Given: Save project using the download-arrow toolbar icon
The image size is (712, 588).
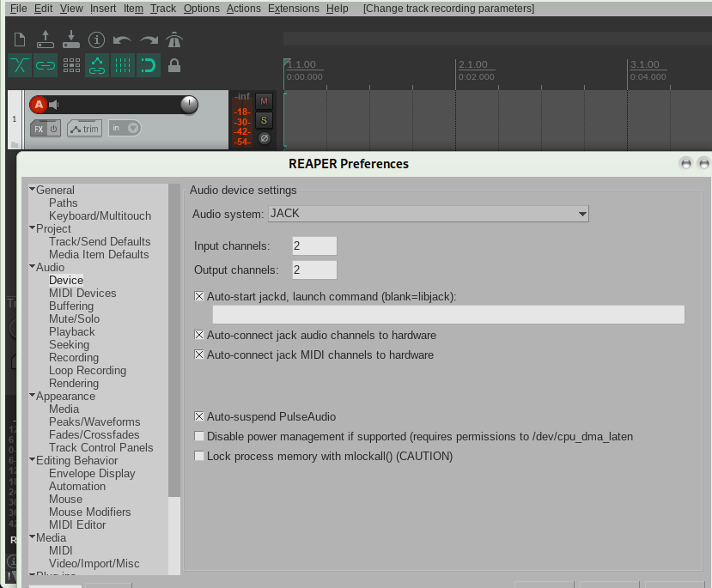Looking at the screenshot, I should click(x=71, y=40).
